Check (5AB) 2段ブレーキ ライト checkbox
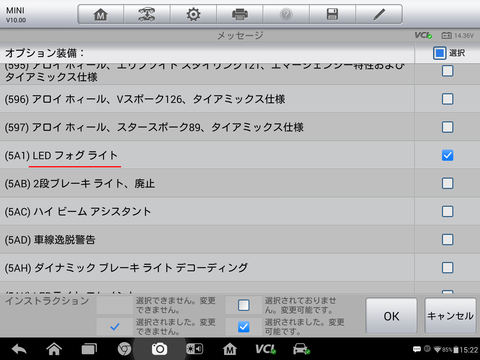Viewport: 480px width, 360px height. click(447, 183)
